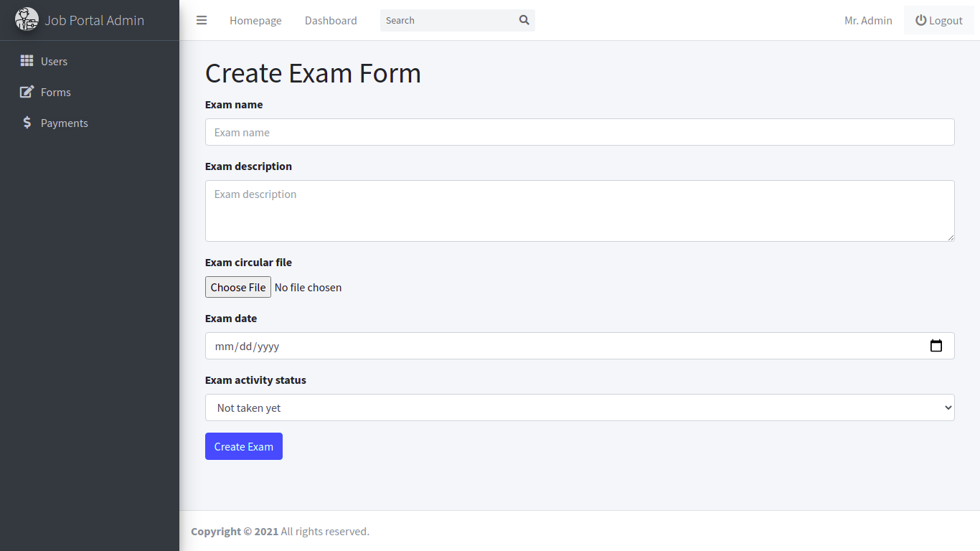The width and height of the screenshot is (980, 551).
Task: Focus the Exam name text field
Action: pos(580,132)
